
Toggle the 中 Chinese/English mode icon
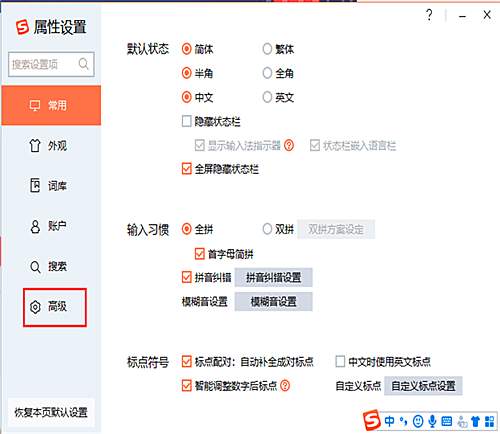tap(389, 421)
